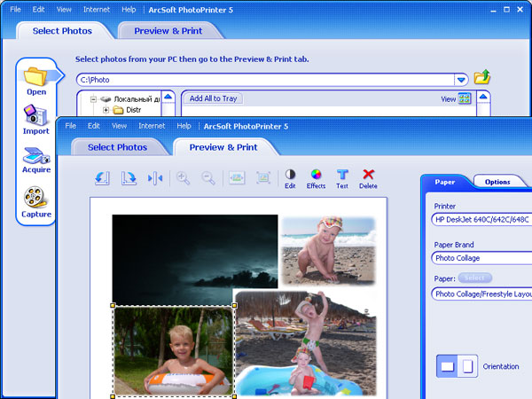Viewport: 532px width, 399px height.
Task: Click the top-right selection handle of swim ring photo
Action: point(234,305)
